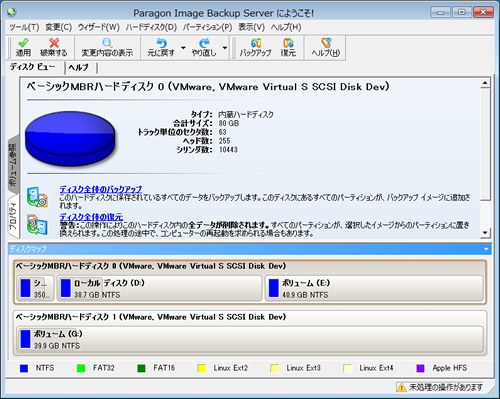Screen dimensions: 500x399
Task: Click the application globe icon in title bar
Action: point(12,13)
